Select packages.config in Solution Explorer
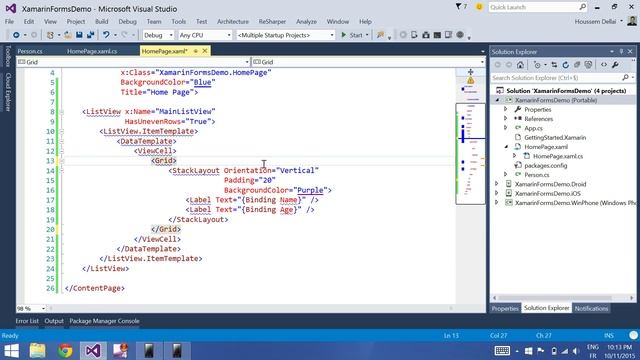The image size is (640, 360). (545, 165)
